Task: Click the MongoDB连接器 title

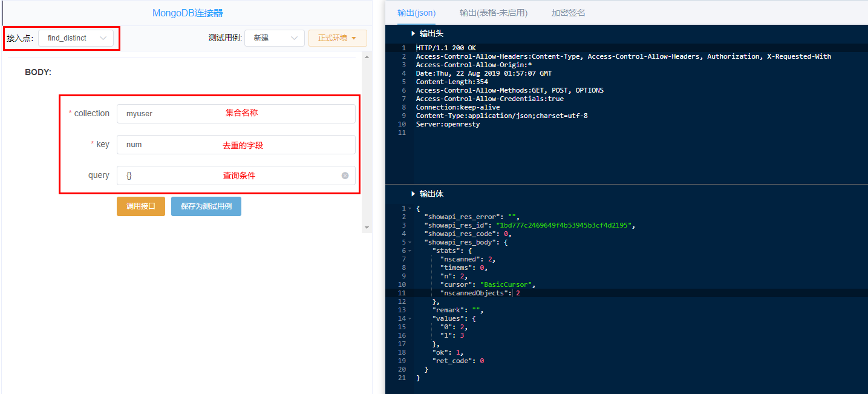Action: point(187,13)
